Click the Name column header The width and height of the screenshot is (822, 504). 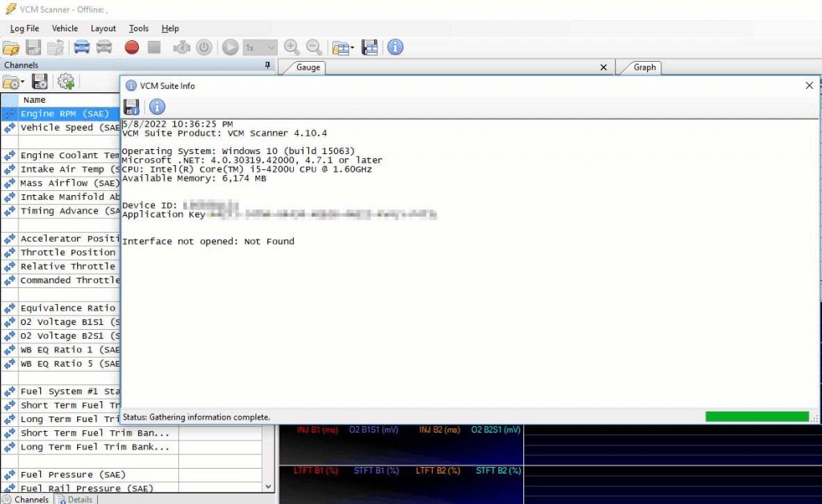(x=69, y=100)
